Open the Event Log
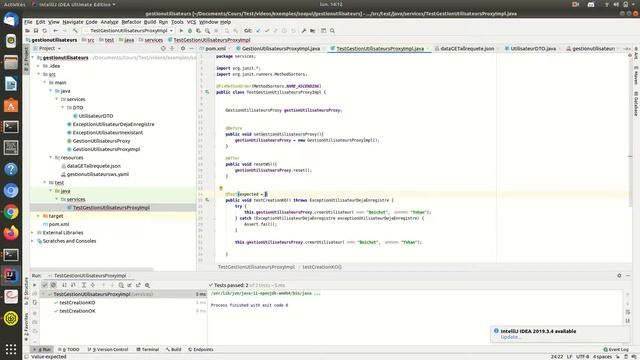The width and height of the screenshot is (640, 360). point(616,350)
